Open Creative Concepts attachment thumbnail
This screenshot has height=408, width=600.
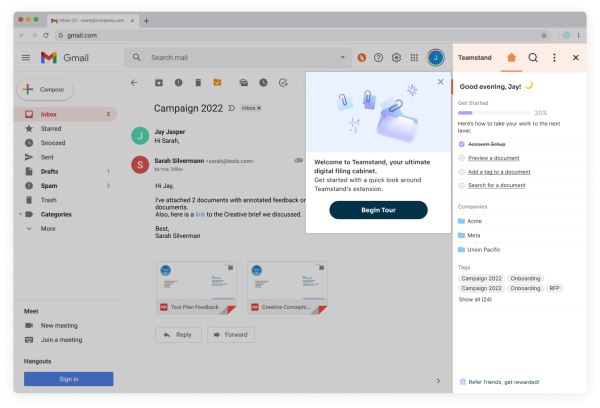click(287, 288)
